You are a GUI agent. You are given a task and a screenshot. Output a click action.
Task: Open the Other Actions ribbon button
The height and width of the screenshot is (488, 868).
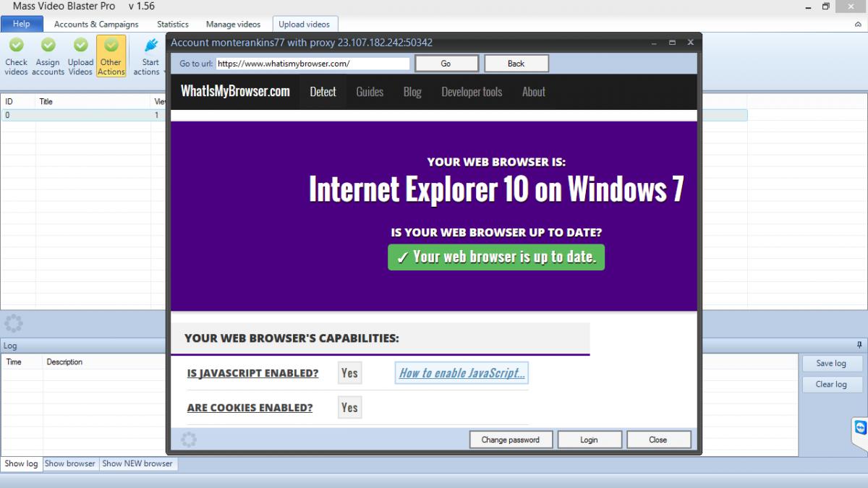point(111,56)
